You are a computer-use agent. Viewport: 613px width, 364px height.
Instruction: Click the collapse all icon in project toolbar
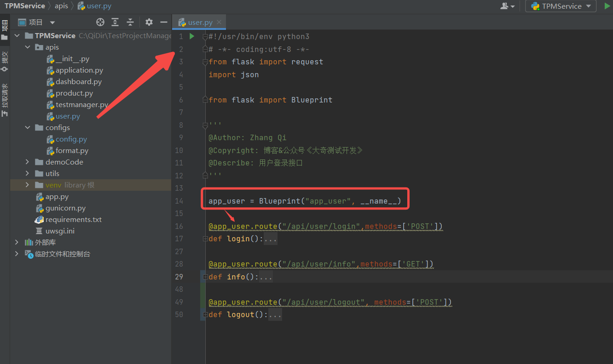(x=130, y=22)
